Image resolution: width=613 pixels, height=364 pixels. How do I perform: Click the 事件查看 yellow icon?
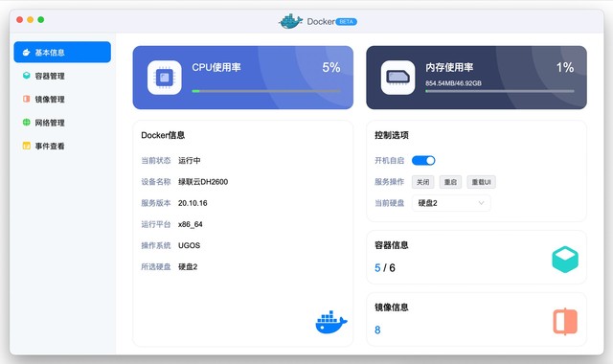click(x=26, y=146)
